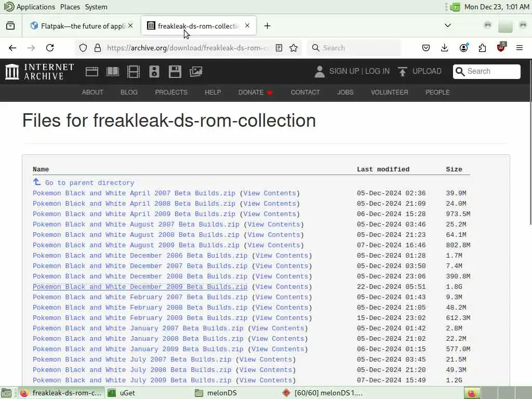The image size is (532, 399).
Task: Click the UPLOAD text link
Action: pos(427,71)
